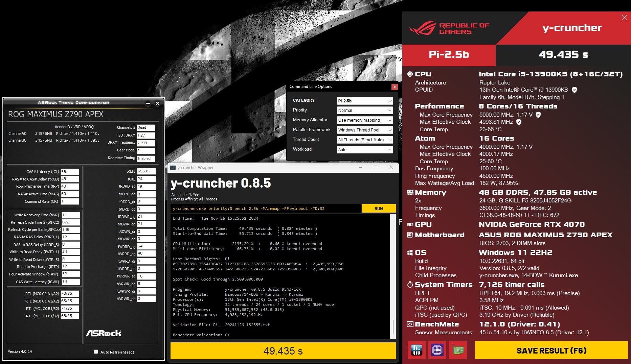This screenshot has height=364, width=631.
Task: Minimize the ASRock Timing Configurator window
Action: click(148, 103)
